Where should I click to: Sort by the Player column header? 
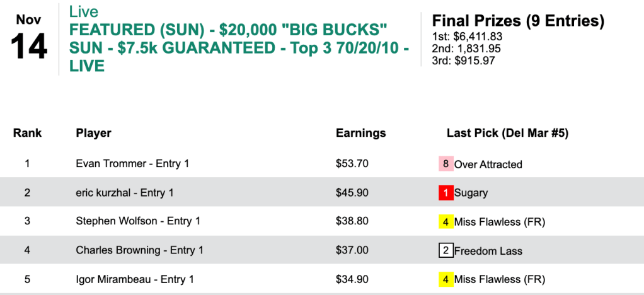(93, 133)
